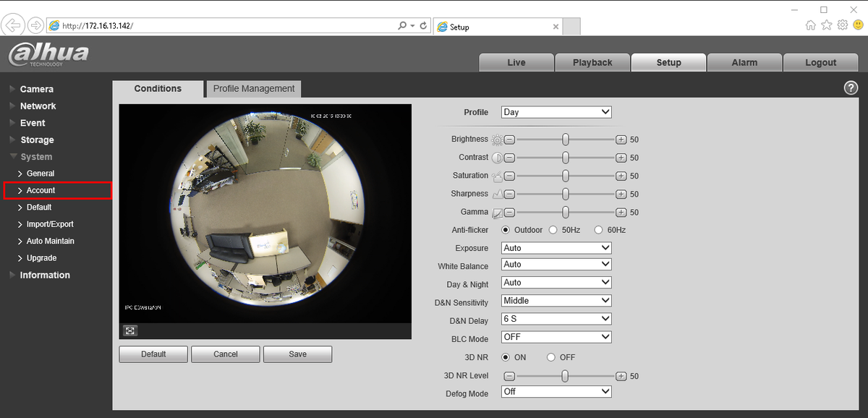Switch to the Profile Management tab
The image size is (868, 418).
point(253,88)
